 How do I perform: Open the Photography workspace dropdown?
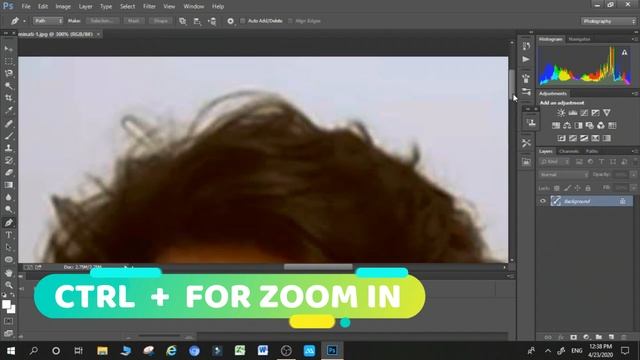608,21
